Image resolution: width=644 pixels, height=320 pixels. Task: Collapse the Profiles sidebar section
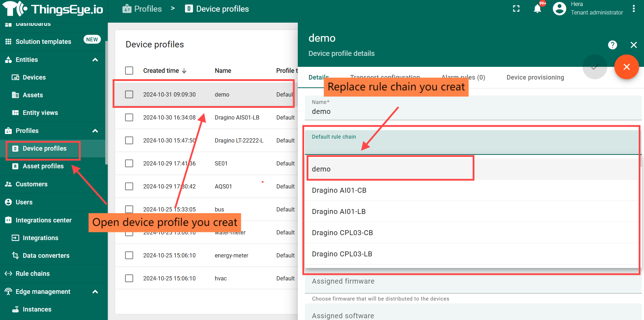click(x=95, y=131)
